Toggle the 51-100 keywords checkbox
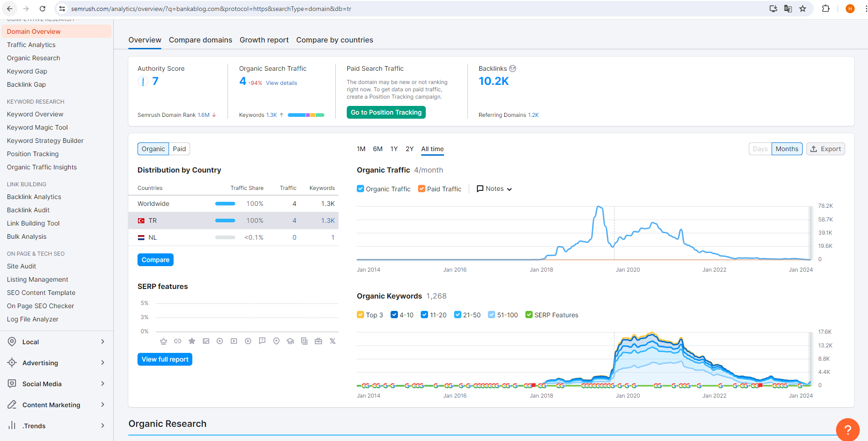The width and height of the screenshot is (868, 441). (492, 315)
